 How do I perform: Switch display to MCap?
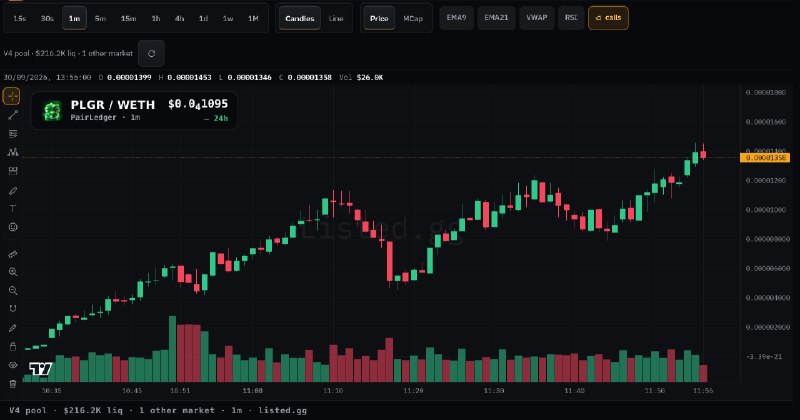tap(413, 18)
